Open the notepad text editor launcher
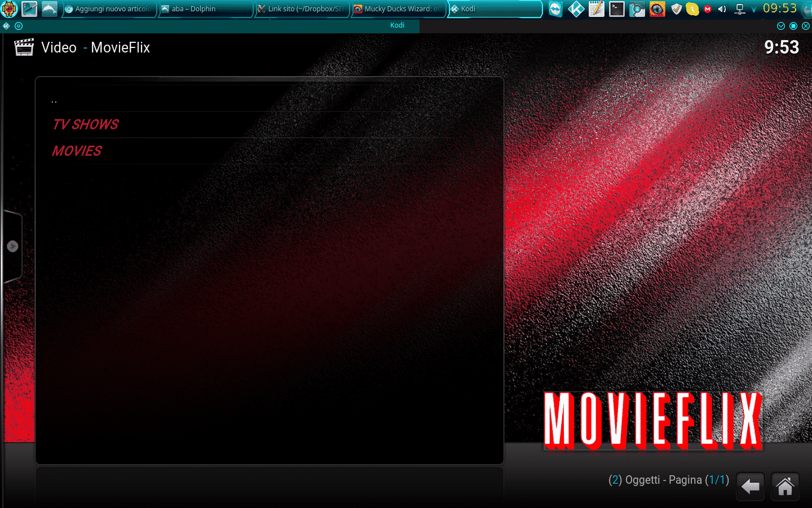The image size is (812, 508). coord(597,9)
